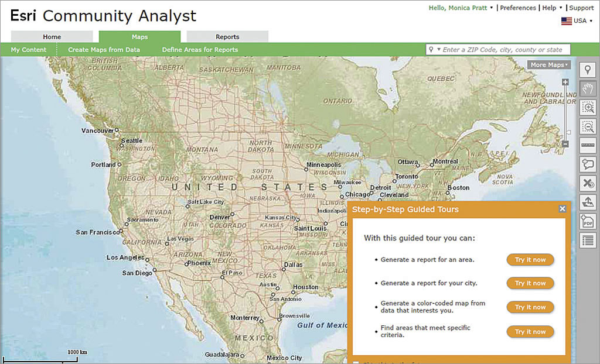Click the Minneapolis label on the map
The image size is (600, 364).
point(323,165)
